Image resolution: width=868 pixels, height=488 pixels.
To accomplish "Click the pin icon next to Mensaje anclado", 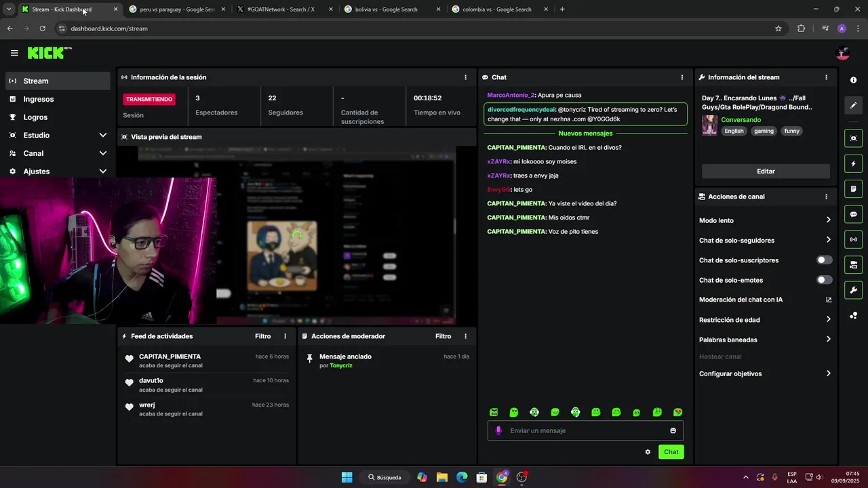I will coord(310,358).
